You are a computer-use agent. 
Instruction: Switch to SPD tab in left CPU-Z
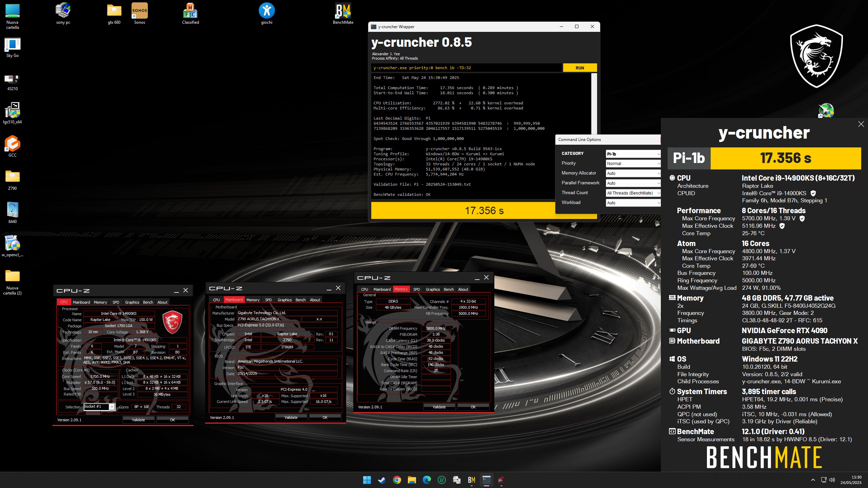116,302
